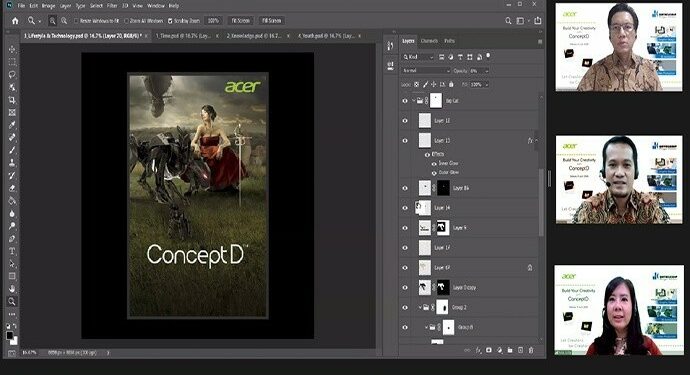Filter layers for type layers
This screenshot has height=375, width=690.
[x=460, y=57]
